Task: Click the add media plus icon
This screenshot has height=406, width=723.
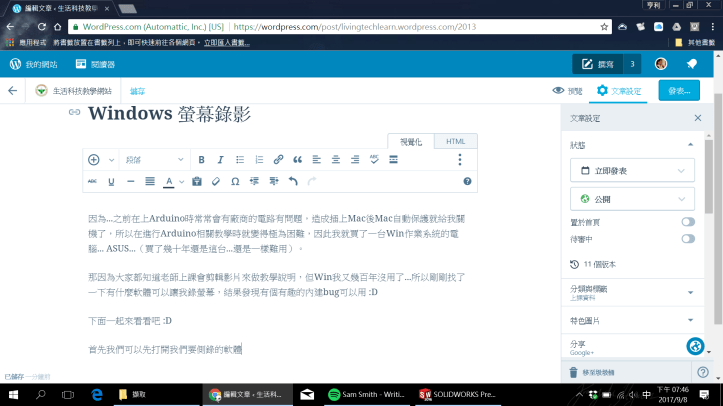Action: (x=95, y=160)
